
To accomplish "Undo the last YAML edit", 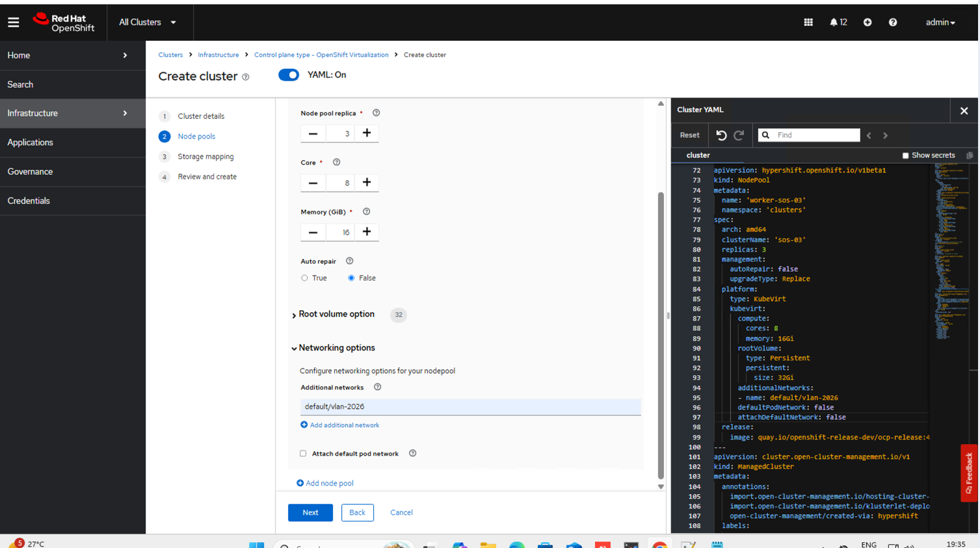I will pyautogui.click(x=721, y=135).
